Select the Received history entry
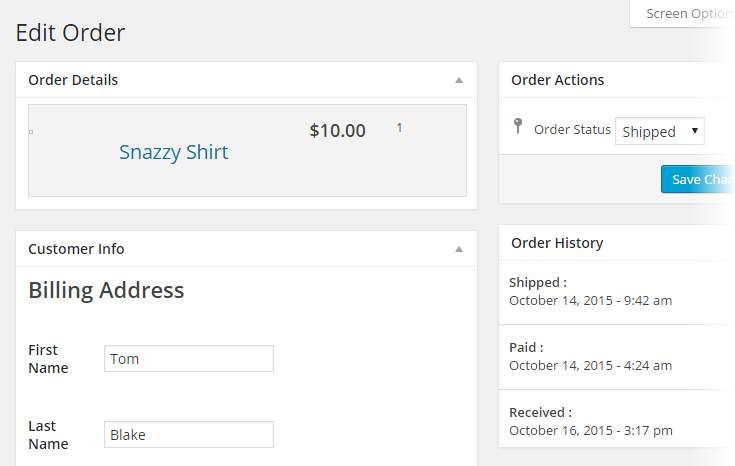The width and height of the screenshot is (735, 466). pos(590,421)
